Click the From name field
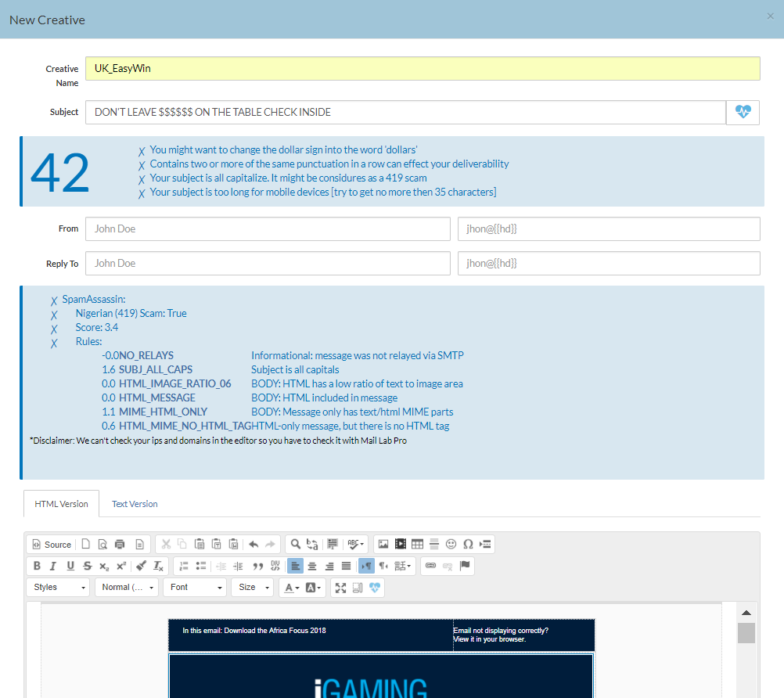Image resolution: width=784 pixels, height=698 pixels. pos(268,228)
